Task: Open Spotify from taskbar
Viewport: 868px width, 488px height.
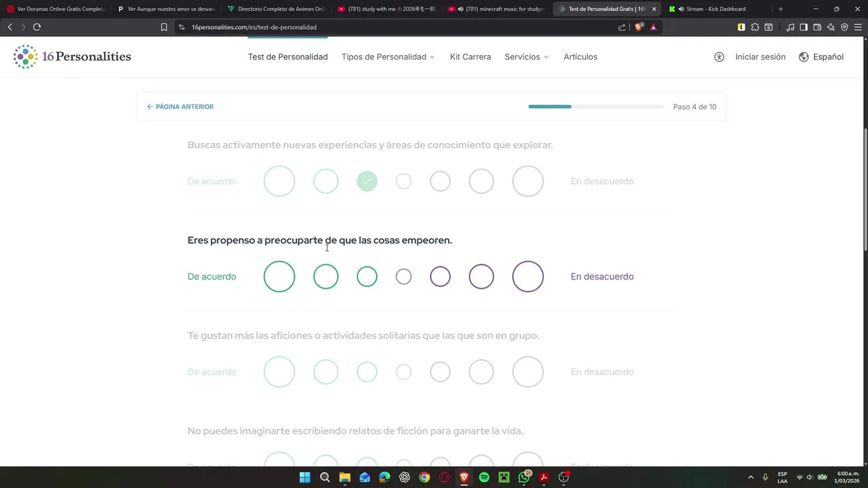Action: tap(484, 477)
